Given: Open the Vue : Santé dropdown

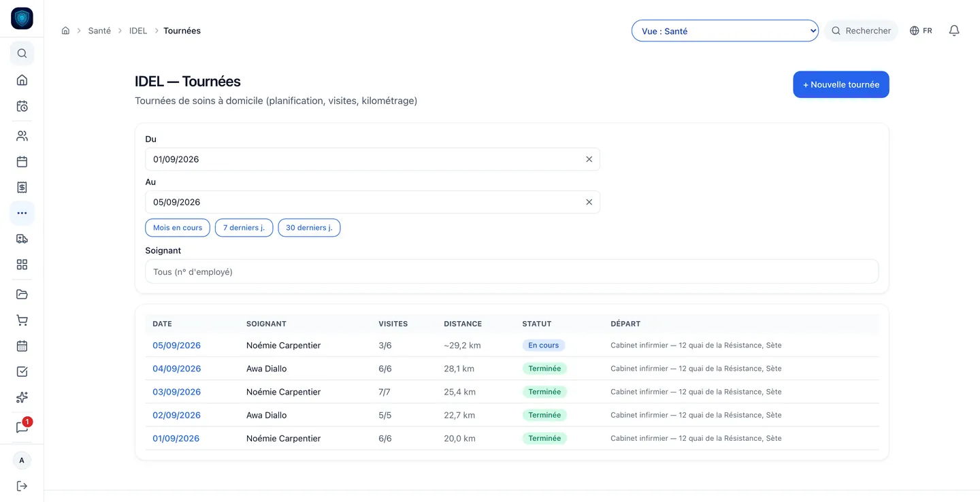Looking at the screenshot, I should (725, 31).
